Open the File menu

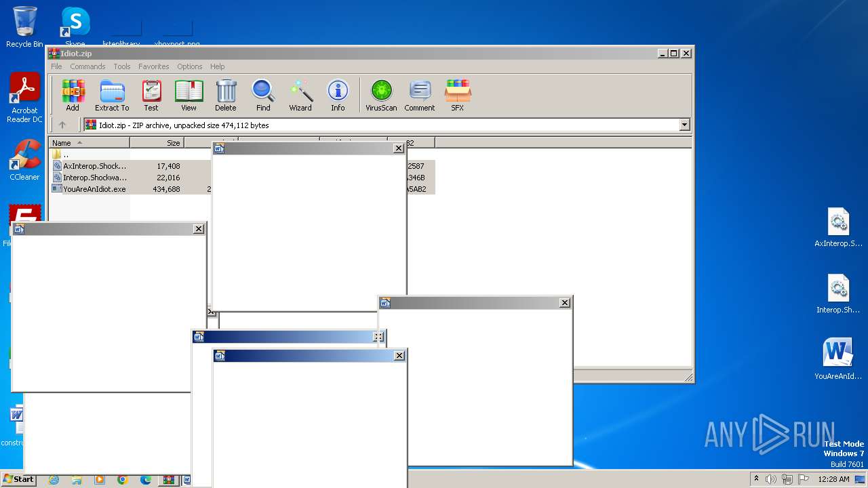click(x=56, y=66)
